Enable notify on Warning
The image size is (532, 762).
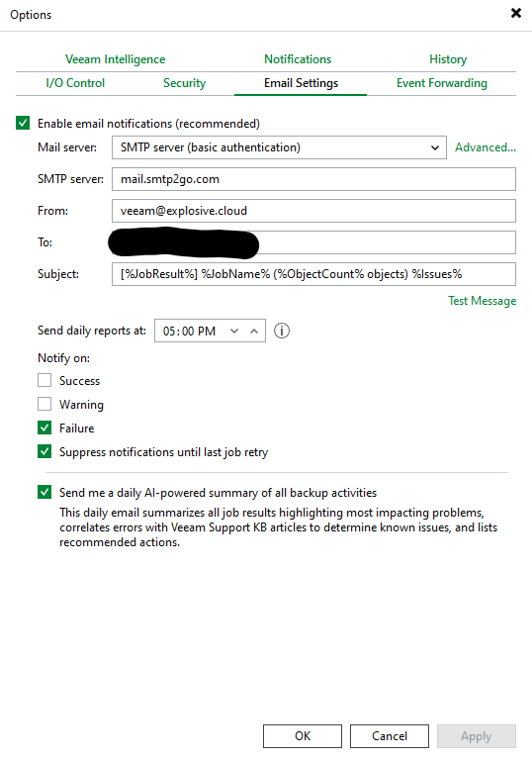[44, 404]
